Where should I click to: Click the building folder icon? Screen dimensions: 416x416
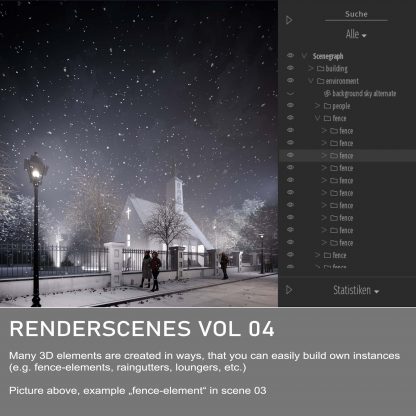click(x=320, y=68)
